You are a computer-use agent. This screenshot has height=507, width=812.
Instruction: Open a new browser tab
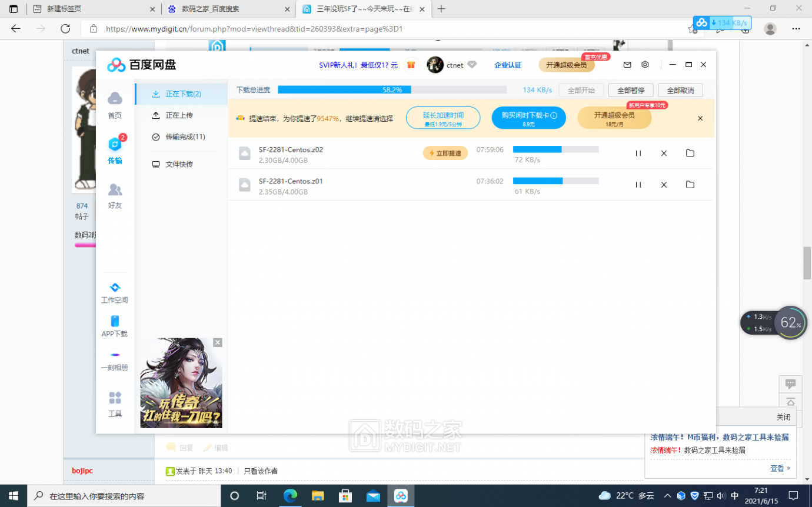click(441, 9)
